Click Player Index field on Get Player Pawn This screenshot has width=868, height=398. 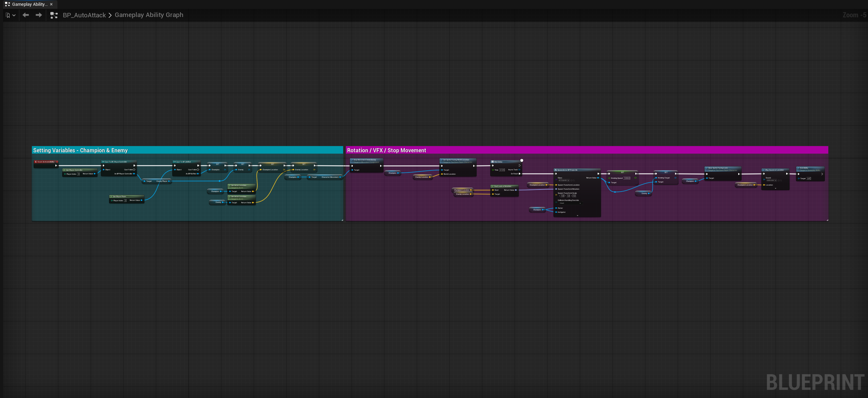pyautogui.click(x=125, y=201)
